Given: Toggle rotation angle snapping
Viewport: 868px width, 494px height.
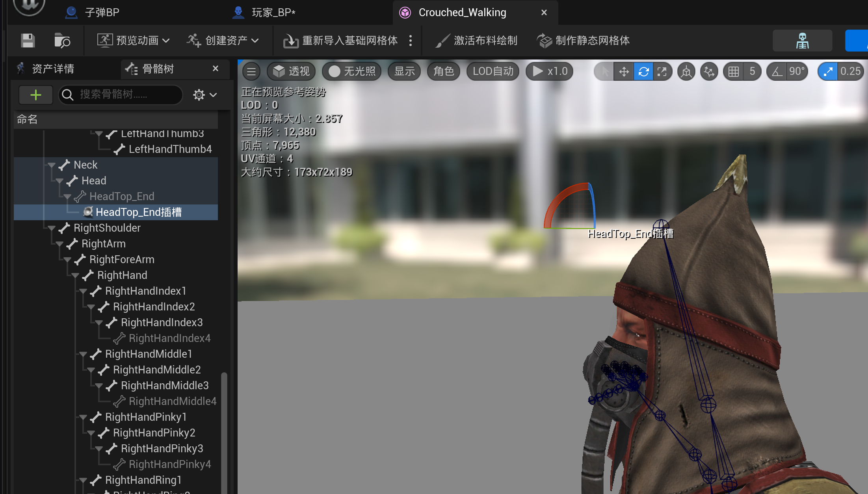Looking at the screenshot, I should click(x=777, y=71).
